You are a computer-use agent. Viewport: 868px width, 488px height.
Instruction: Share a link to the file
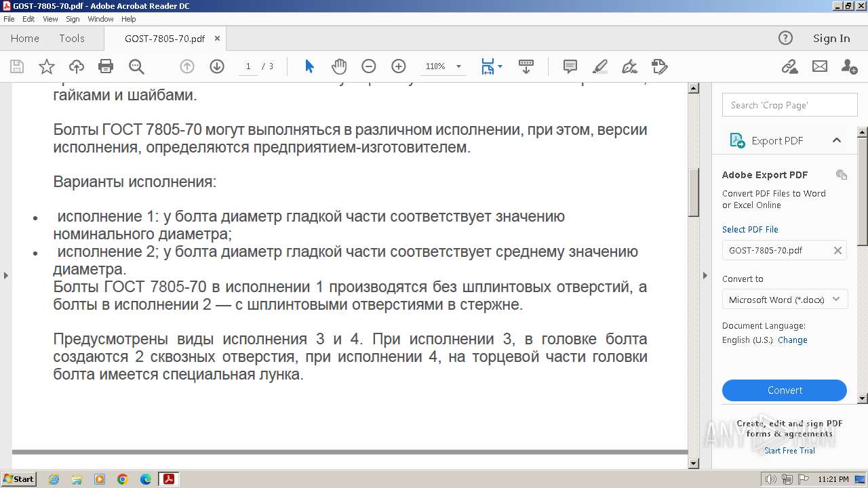click(x=789, y=66)
